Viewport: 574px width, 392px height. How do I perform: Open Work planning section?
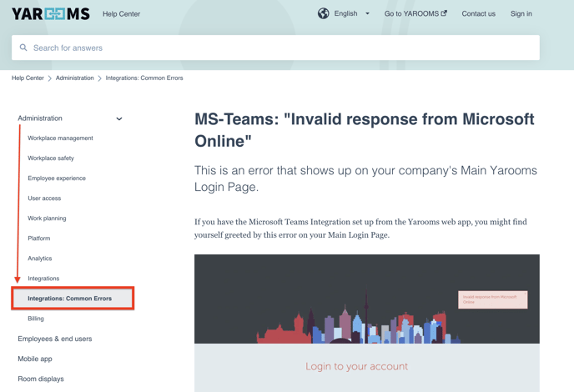[47, 219]
